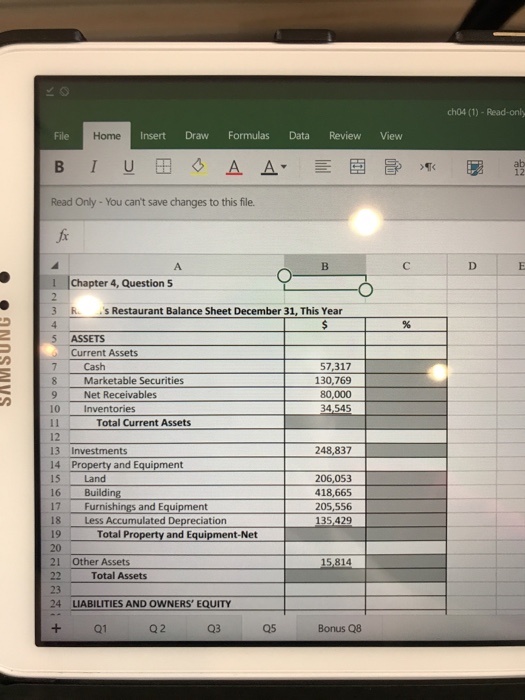The width and height of the screenshot is (525, 700).
Task: Open the Review ribbon tab
Action: pos(345,136)
